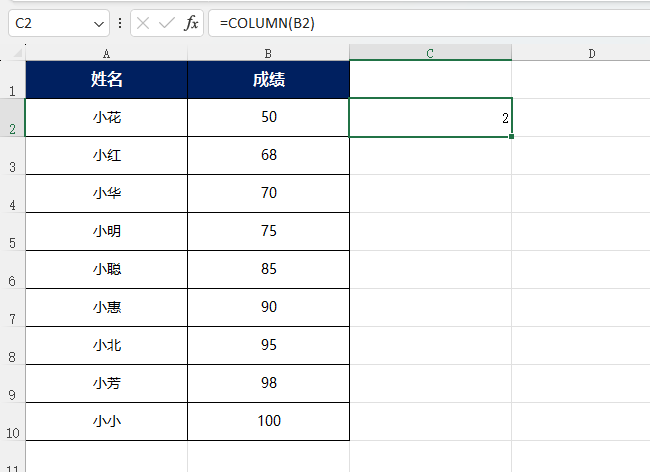Select row 6 header
Screen dimensions: 650x472
[12, 270]
